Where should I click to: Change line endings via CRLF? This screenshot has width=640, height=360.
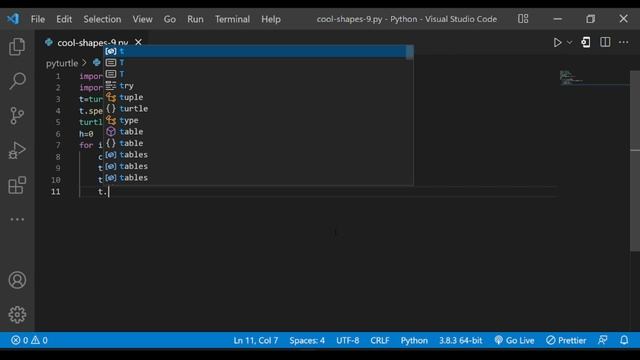(380, 340)
